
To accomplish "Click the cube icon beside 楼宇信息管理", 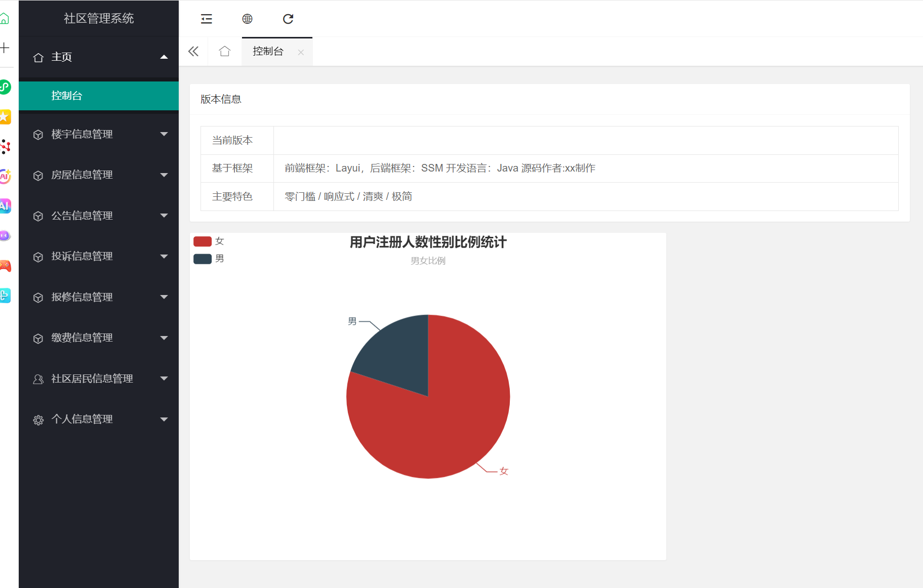I will point(38,135).
